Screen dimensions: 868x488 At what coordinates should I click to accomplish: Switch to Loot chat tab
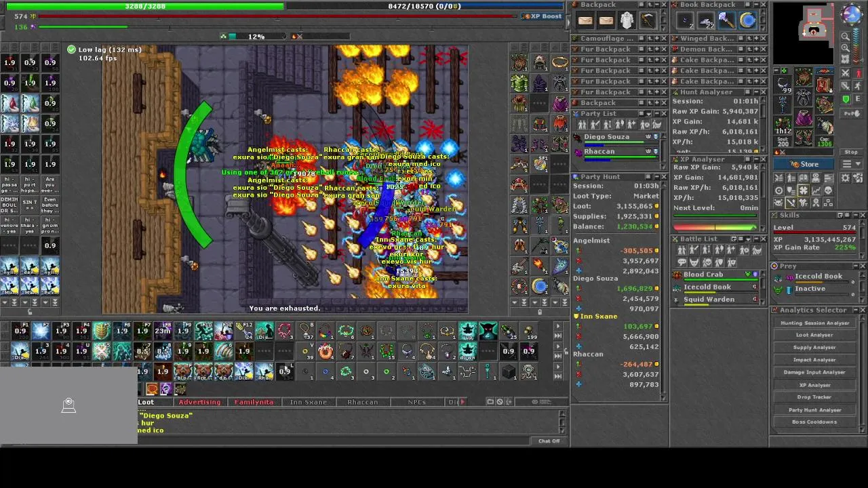(146, 402)
